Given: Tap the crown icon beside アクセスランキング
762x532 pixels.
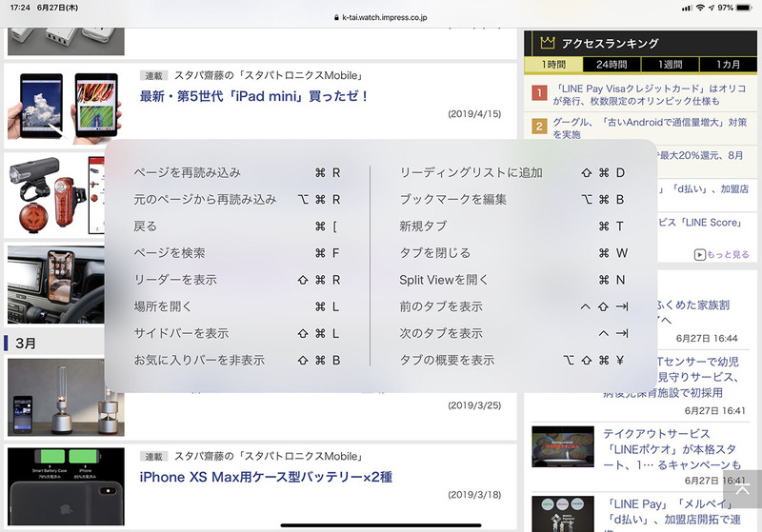Looking at the screenshot, I should (547, 43).
